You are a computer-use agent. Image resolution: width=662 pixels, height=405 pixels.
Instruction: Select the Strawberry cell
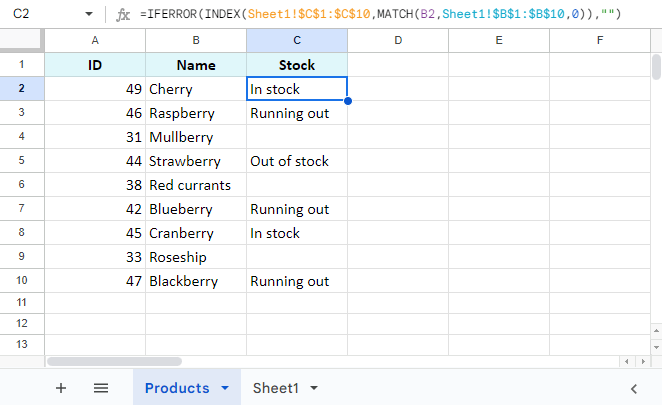196,161
